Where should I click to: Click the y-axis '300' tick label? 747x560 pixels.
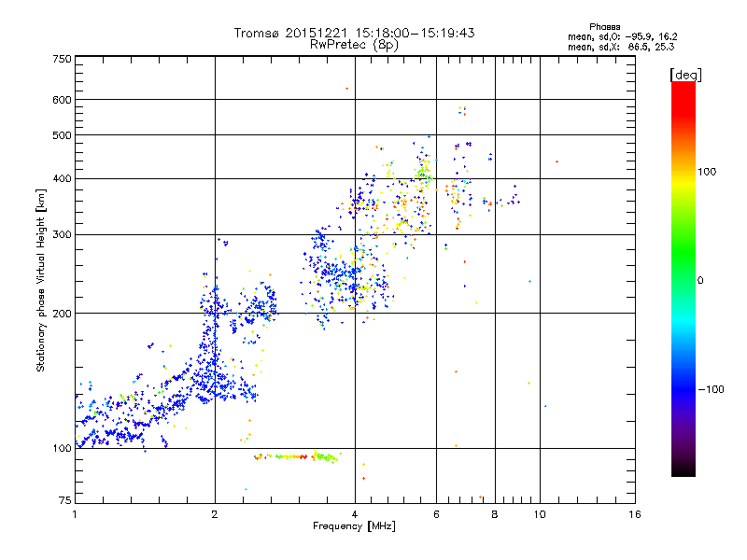click(62, 235)
